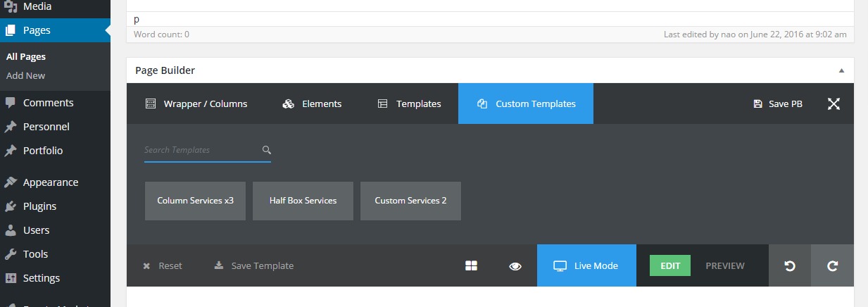Click Save PB
Viewport: 868px width, 307px height.
778,104
